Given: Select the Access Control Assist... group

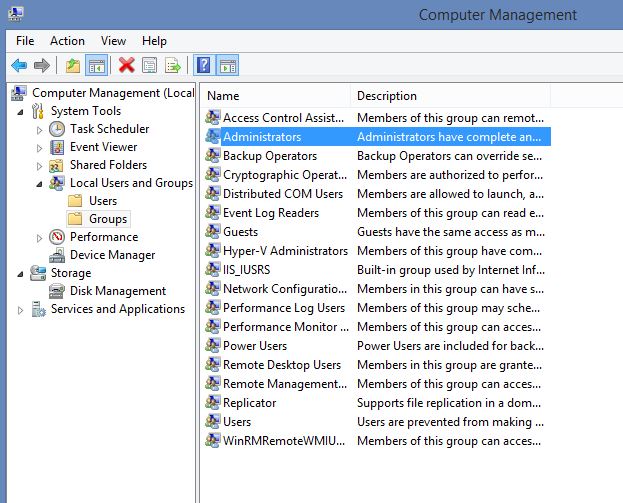Looking at the screenshot, I should pos(283,118).
